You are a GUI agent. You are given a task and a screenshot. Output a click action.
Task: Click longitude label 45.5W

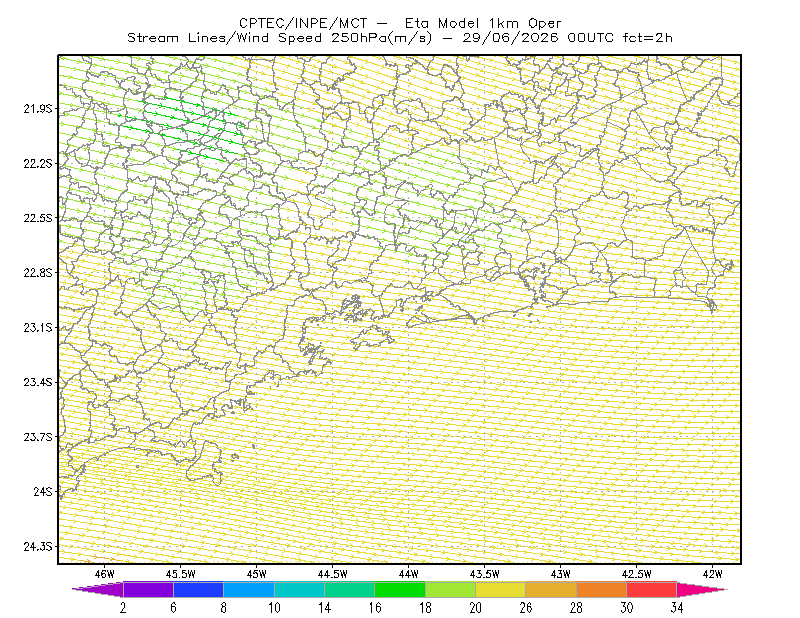[181, 574]
